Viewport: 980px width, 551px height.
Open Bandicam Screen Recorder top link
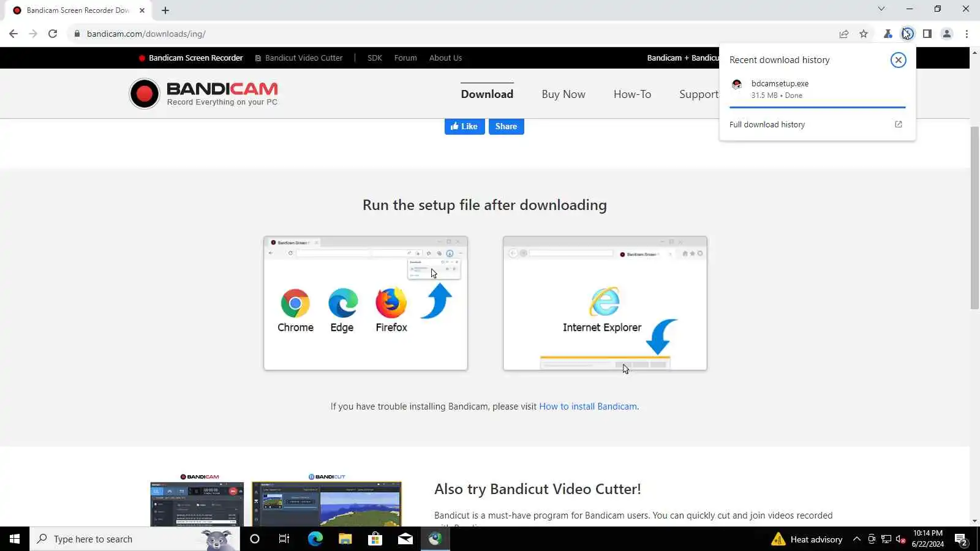[x=191, y=58]
